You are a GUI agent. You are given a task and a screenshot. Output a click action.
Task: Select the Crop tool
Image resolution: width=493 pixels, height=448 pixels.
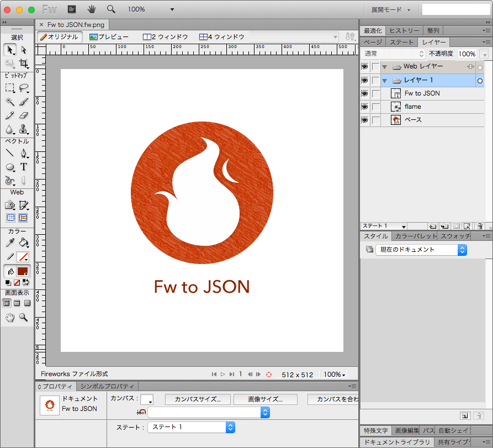click(x=24, y=64)
